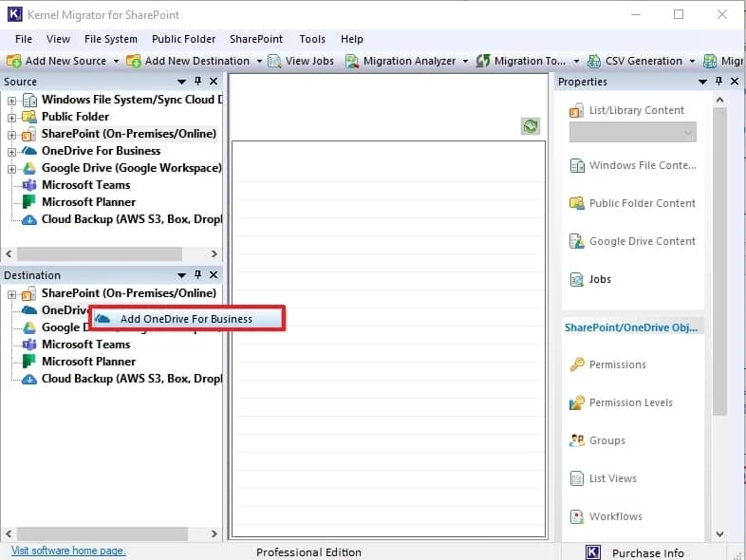Click the Windows File System icon in Source
Screen dimensions: 746x560
pos(30,100)
